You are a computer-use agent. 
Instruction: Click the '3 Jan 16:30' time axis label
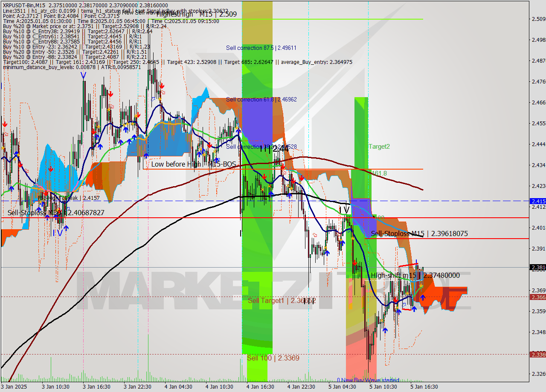pos(96,387)
